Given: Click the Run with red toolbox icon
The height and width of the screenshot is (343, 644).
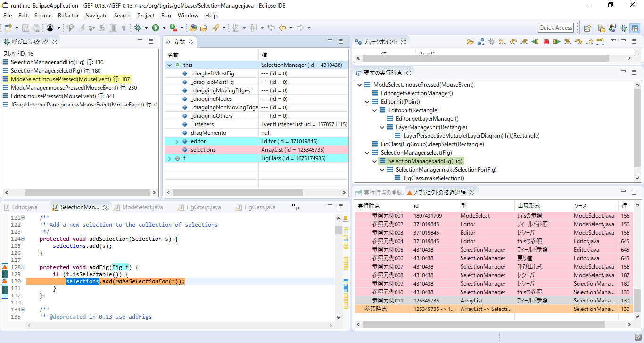Looking at the screenshot, I should click(173, 28).
